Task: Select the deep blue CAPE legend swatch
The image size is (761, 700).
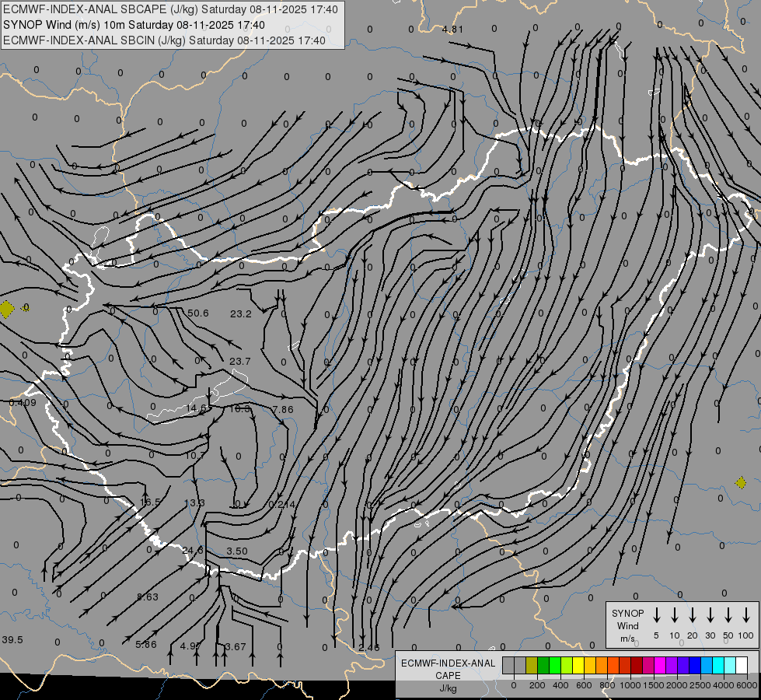Action: pyautogui.click(x=694, y=665)
